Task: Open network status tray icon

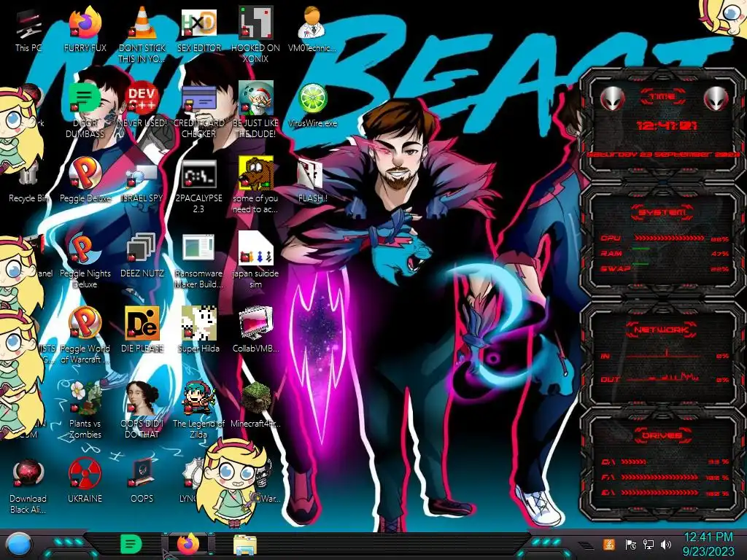Action: tap(649, 544)
